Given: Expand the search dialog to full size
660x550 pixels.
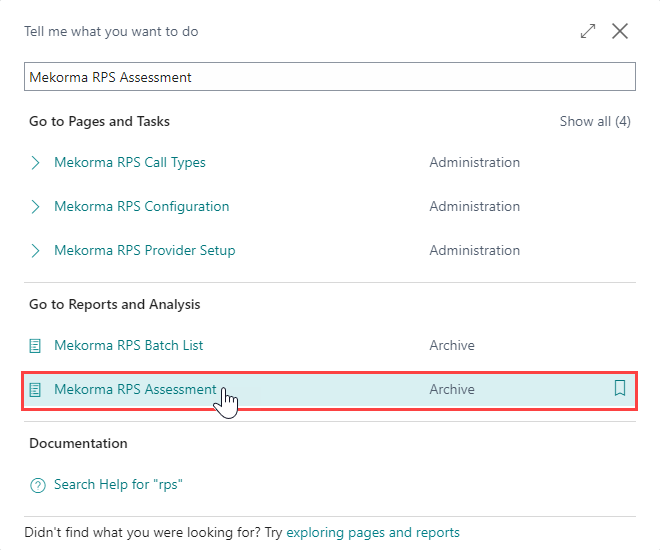Looking at the screenshot, I should pyautogui.click(x=588, y=31).
